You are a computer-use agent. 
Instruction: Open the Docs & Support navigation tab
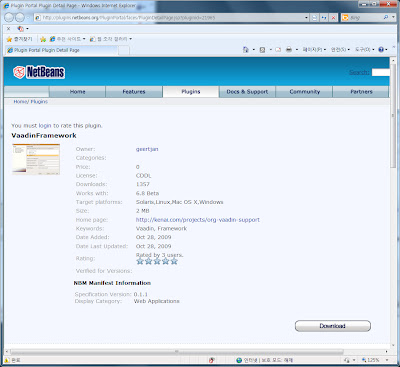coord(247,92)
